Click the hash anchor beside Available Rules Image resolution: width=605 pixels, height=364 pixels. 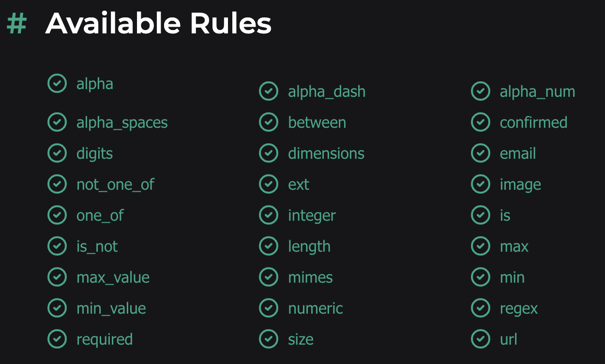click(16, 24)
